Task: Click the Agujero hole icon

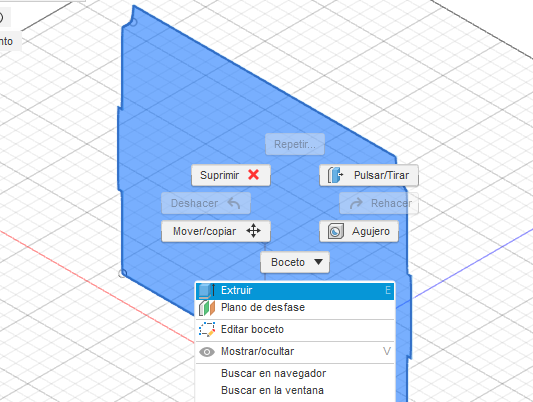Action: click(x=336, y=231)
